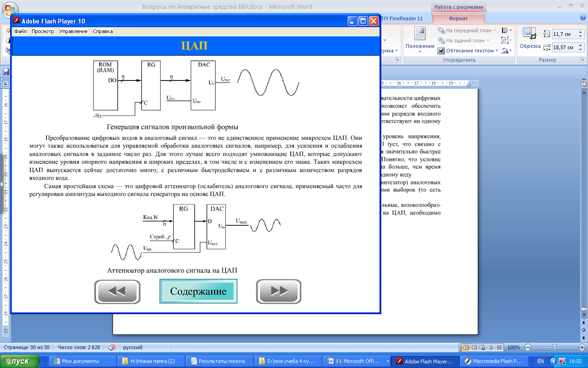Click the spelling check status icon
Image resolution: width=588 pixels, height=368 pixels.
point(112,347)
